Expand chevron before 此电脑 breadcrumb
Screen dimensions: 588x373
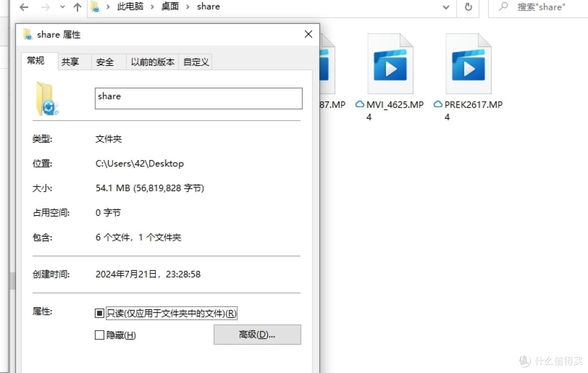pyautogui.click(x=108, y=7)
